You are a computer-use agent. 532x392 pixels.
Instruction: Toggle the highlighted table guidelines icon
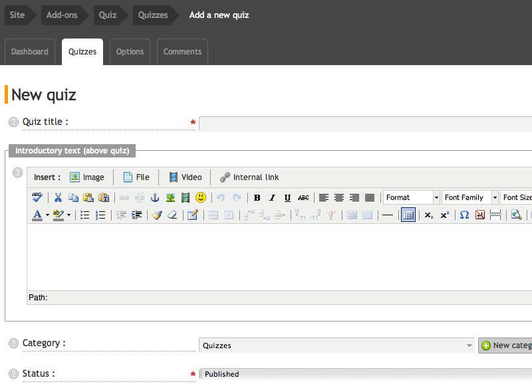point(408,215)
